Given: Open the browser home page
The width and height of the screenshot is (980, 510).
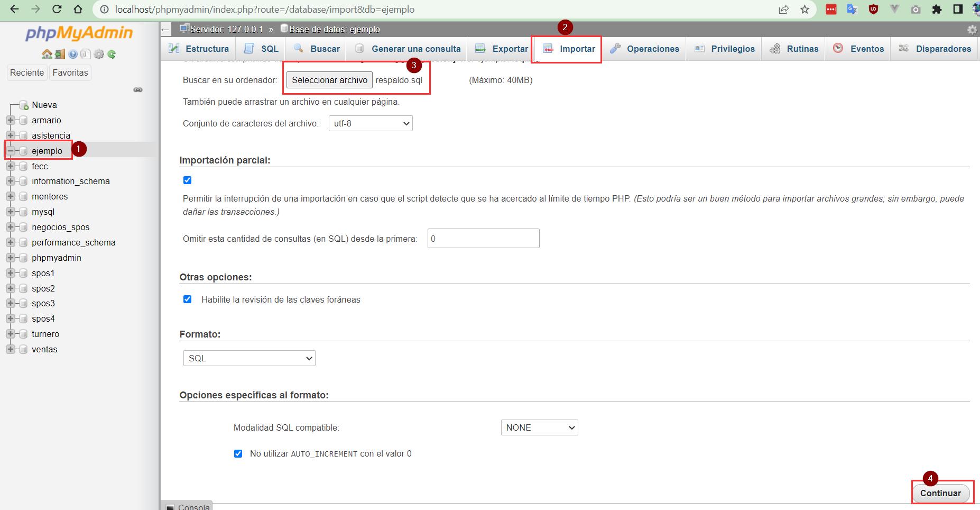Looking at the screenshot, I should point(78,9).
